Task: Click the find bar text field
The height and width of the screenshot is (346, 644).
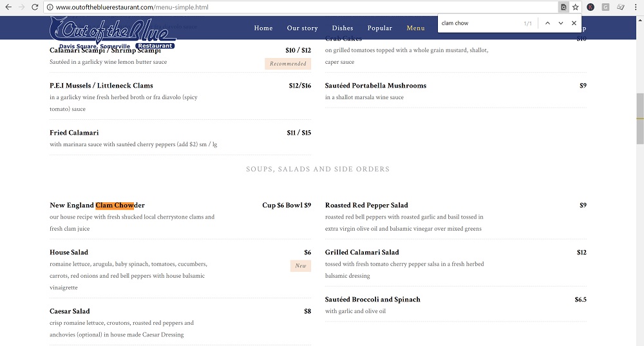Action: [480, 23]
